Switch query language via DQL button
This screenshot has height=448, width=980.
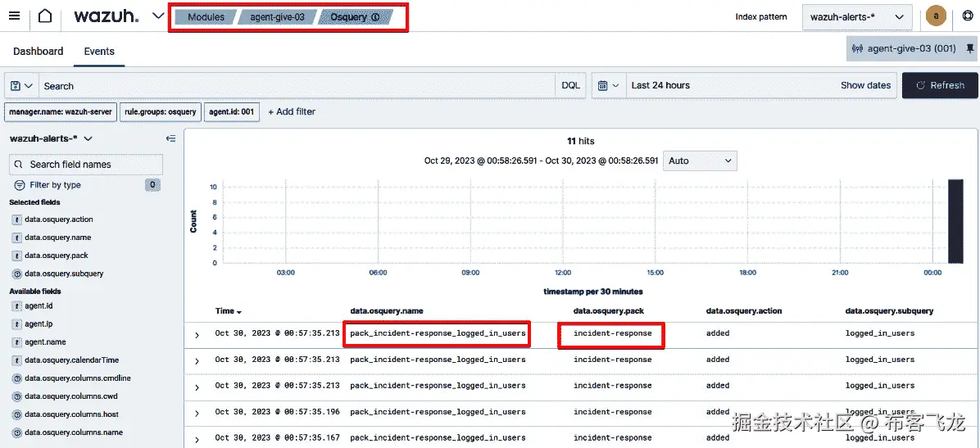pyautogui.click(x=570, y=86)
